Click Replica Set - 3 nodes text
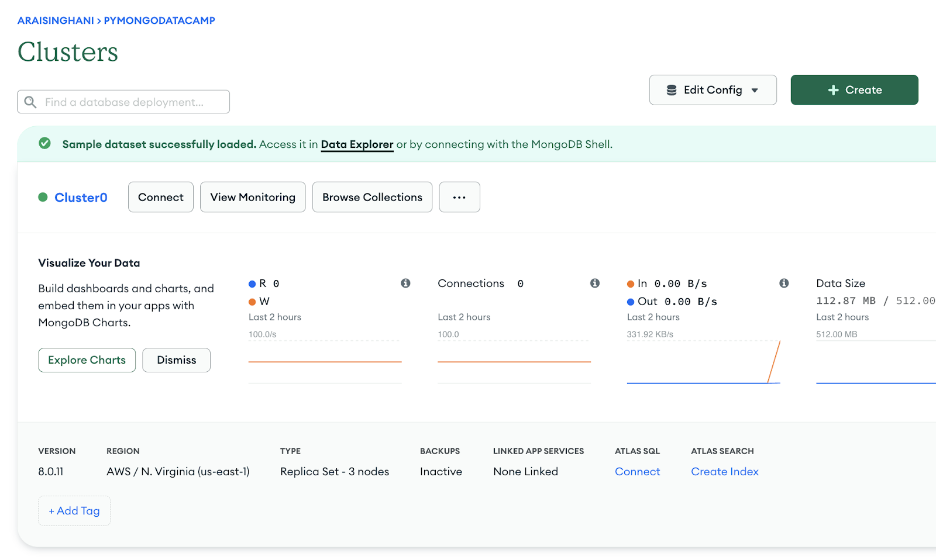The width and height of the screenshot is (936, 560). [335, 472]
